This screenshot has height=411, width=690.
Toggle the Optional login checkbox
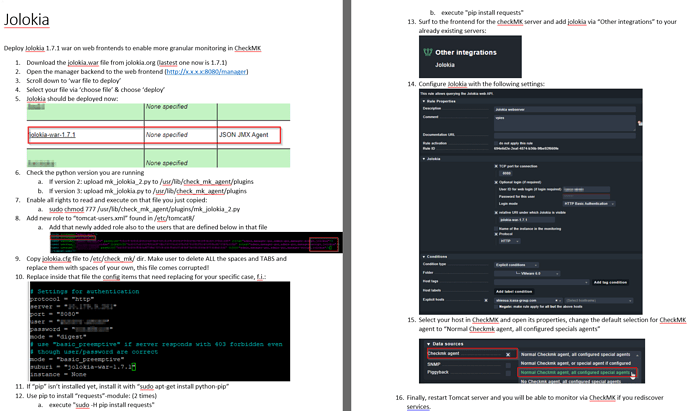[497, 181]
